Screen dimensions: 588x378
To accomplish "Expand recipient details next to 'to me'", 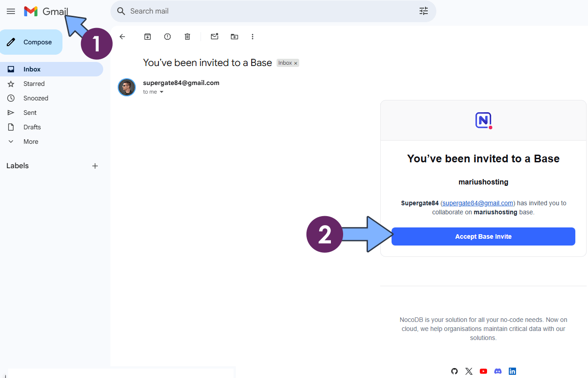I will click(162, 92).
